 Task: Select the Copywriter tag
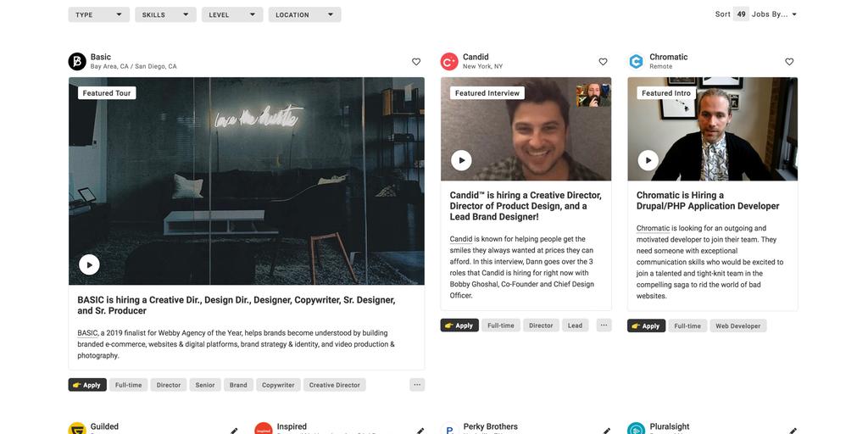coord(278,386)
